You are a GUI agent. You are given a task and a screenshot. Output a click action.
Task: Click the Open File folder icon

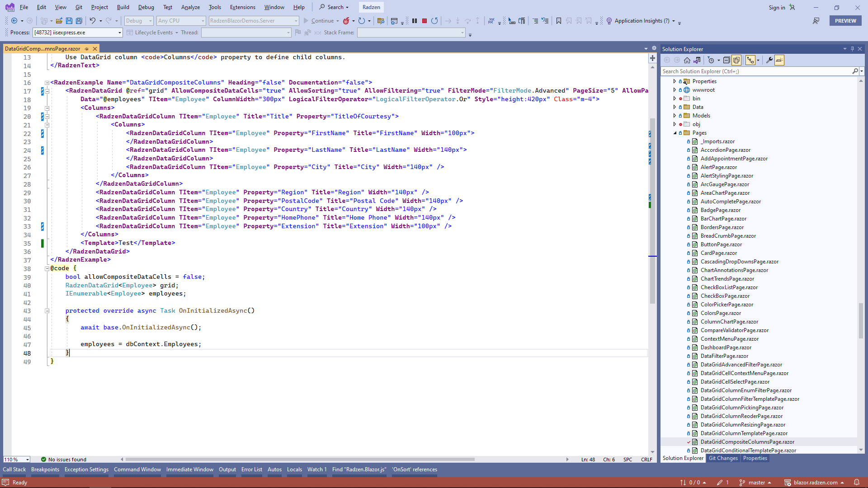(59, 21)
